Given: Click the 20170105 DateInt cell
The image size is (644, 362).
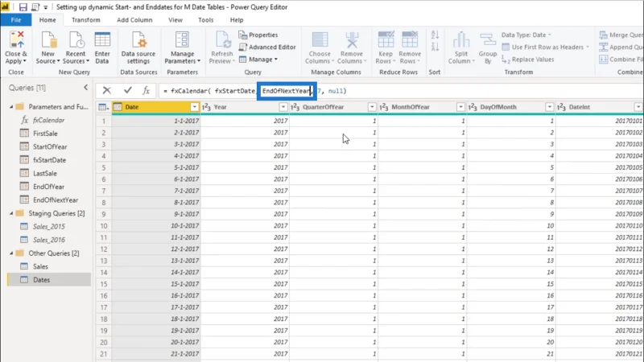Looking at the screenshot, I should point(599,167).
